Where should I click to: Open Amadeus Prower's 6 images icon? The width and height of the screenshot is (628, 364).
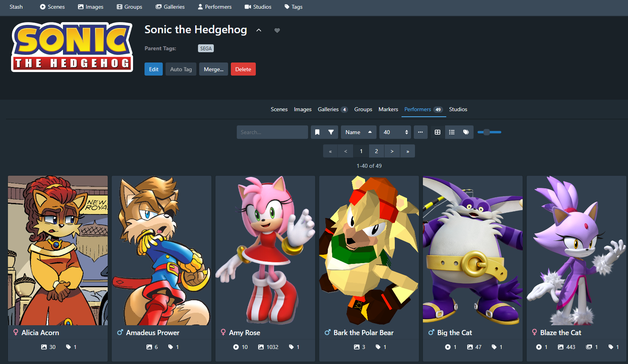tap(152, 347)
